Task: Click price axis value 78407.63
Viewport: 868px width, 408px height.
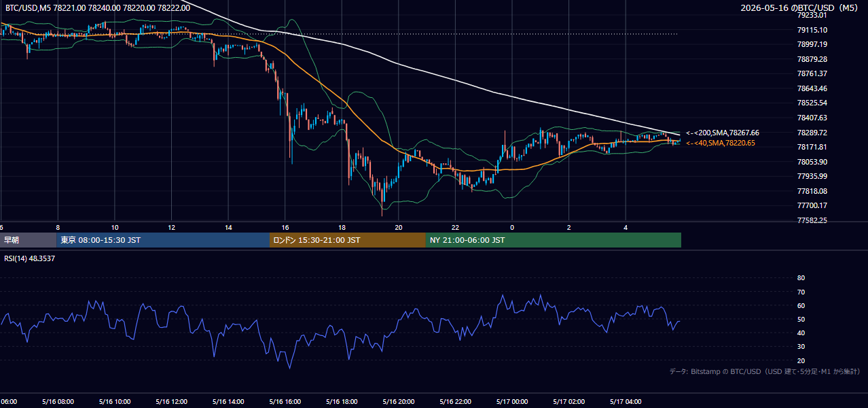Action: (x=812, y=118)
